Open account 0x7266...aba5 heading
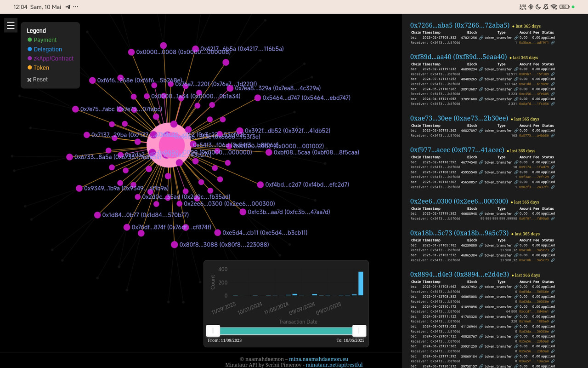588x368 pixels. coord(460,25)
